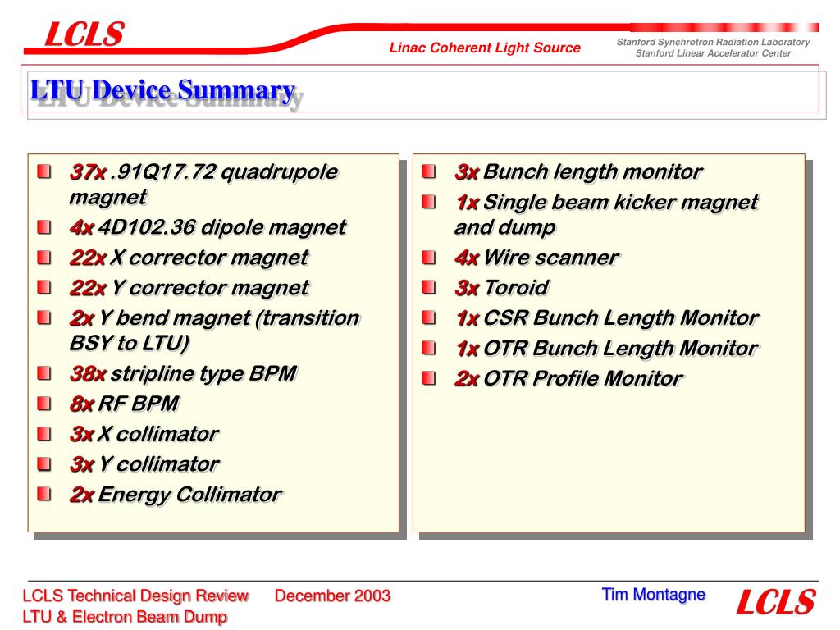
Task: Click 'LCLS Technical Design Review' footer text
Action: point(135,596)
